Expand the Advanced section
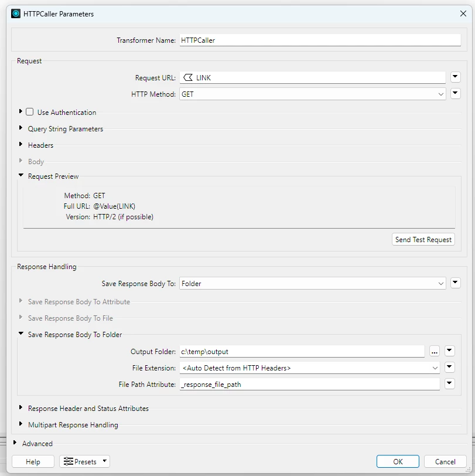This screenshot has width=475, height=476. (x=15, y=443)
